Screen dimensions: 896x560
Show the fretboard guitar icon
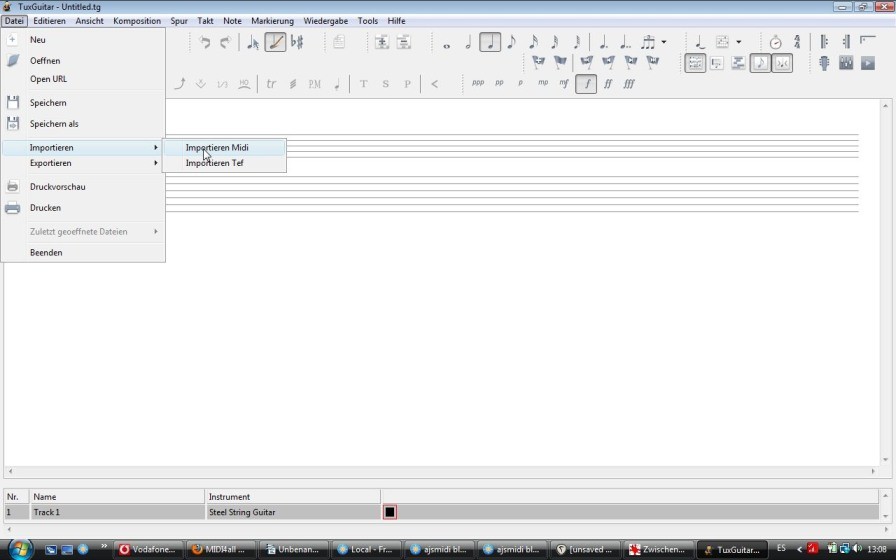(x=824, y=63)
